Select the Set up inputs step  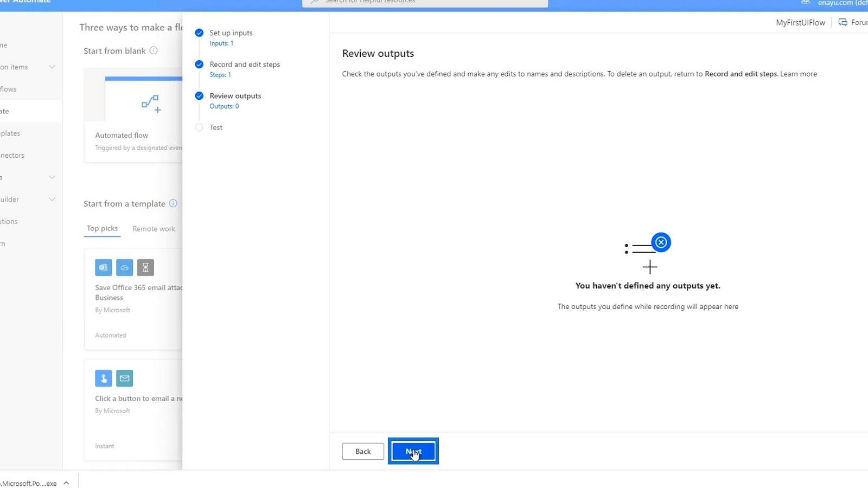231,33
